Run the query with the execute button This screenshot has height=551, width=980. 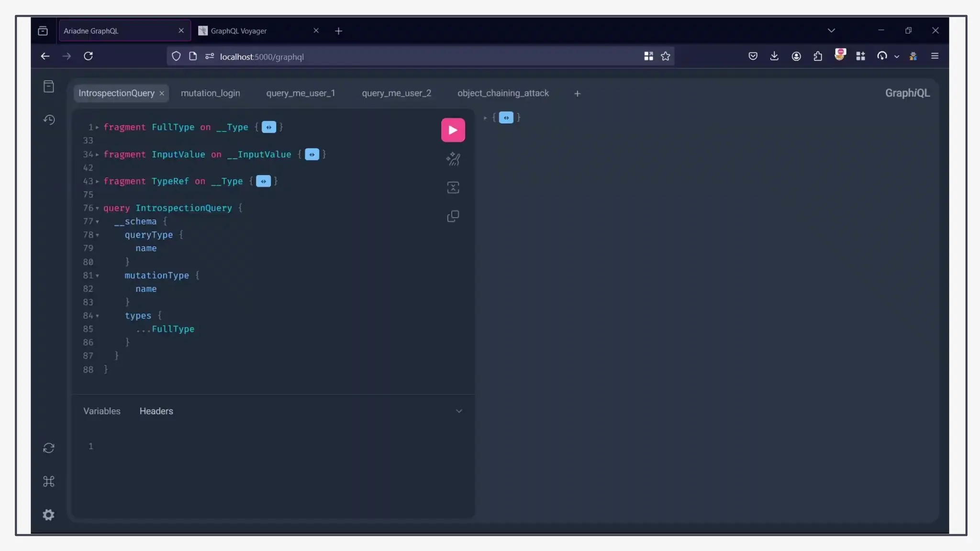(x=453, y=130)
